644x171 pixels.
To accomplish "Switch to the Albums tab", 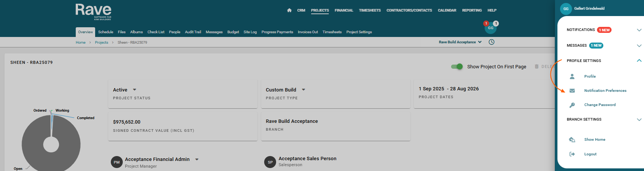I will click(137, 32).
